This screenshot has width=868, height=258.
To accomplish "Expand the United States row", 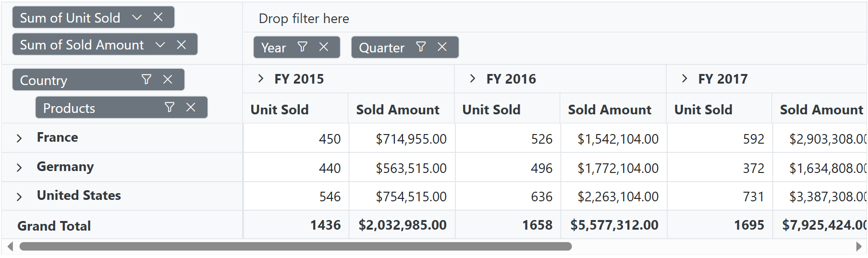I will pyautogui.click(x=19, y=197).
